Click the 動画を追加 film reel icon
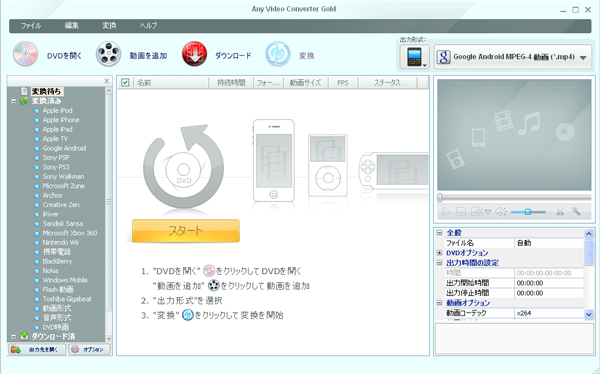 (x=108, y=54)
